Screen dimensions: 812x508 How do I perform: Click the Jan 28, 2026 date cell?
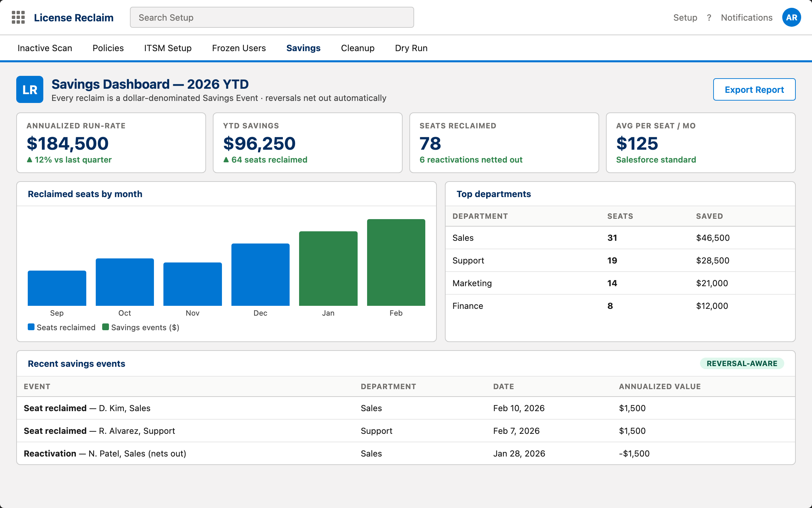519,453
